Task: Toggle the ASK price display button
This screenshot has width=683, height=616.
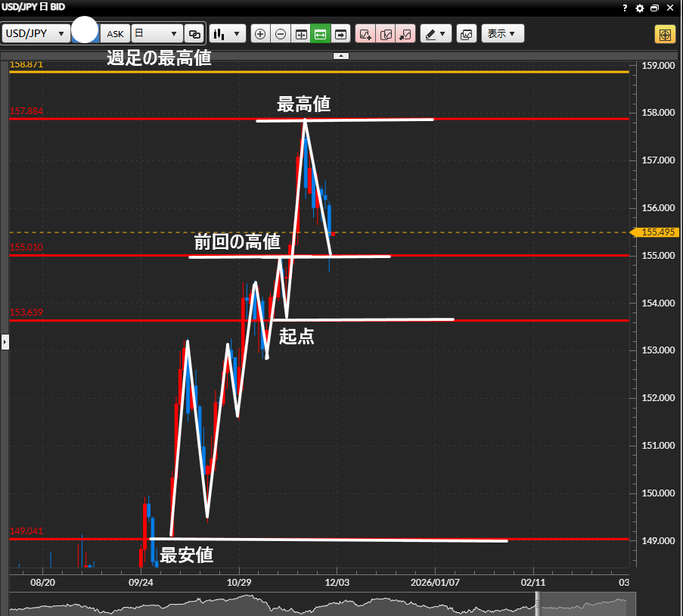Action: [x=115, y=34]
